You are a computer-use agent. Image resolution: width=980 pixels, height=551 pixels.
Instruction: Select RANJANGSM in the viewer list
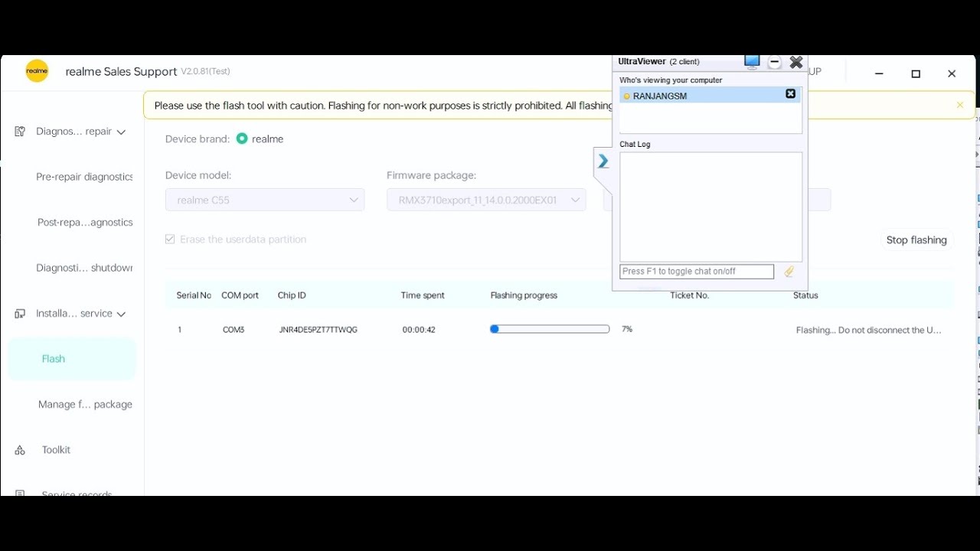pyautogui.click(x=710, y=95)
